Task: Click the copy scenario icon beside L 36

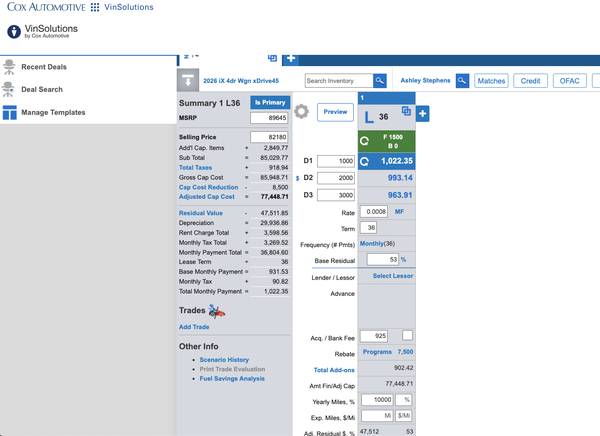Action: (407, 111)
